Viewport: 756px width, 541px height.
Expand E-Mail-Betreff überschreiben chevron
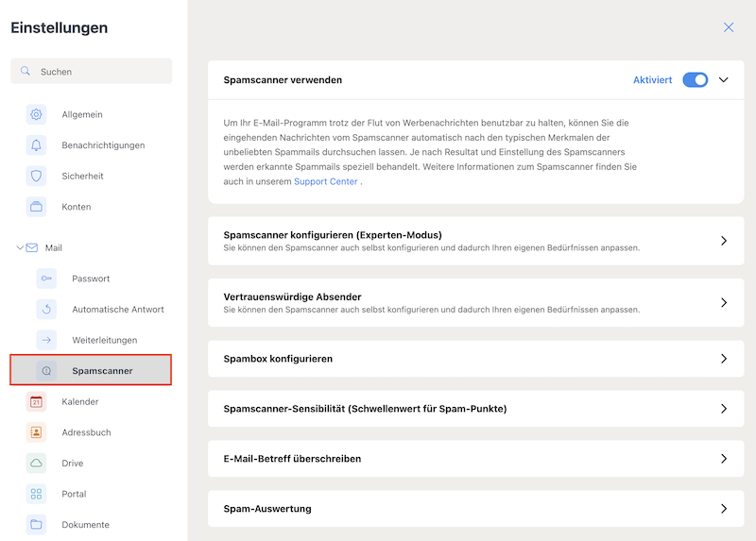(x=724, y=459)
